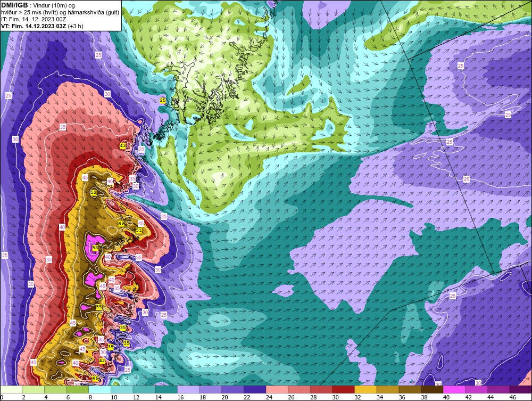Select the 0–2 m/s pale cream legend swatch
This screenshot has height=401, width=532.
[x=11, y=389]
